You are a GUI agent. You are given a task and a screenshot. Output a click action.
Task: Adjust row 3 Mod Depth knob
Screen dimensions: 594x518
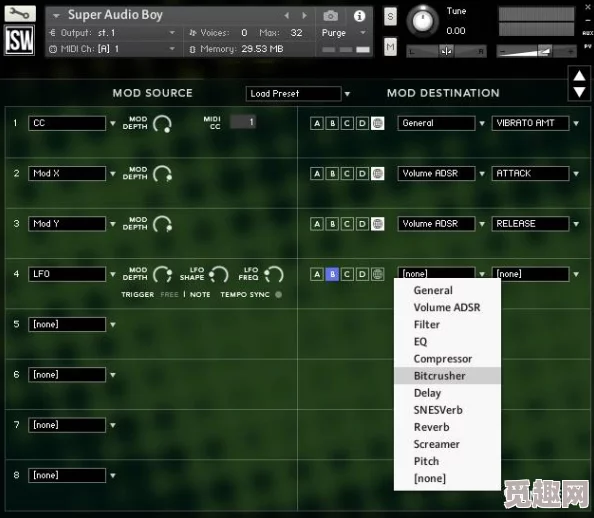click(163, 224)
